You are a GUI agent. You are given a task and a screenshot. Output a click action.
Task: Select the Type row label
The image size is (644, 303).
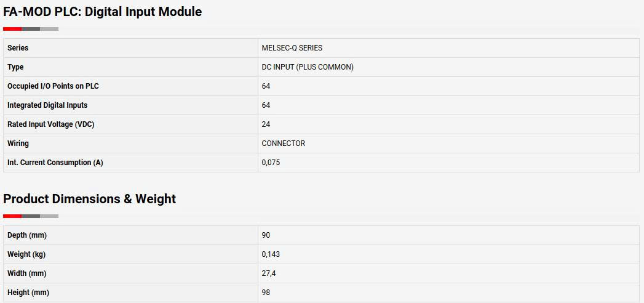(x=15, y=67)
